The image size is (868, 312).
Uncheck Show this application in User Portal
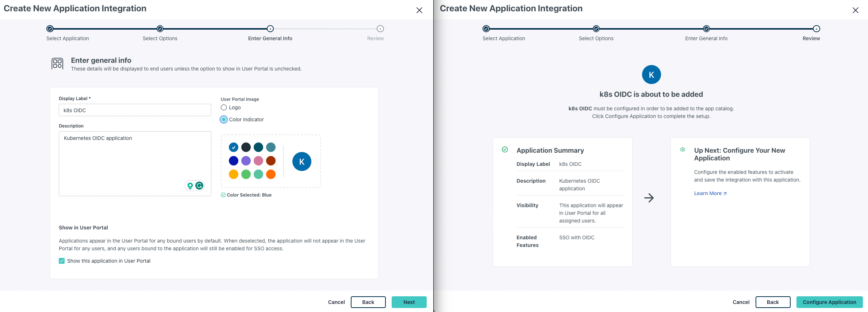pyautogui.click(x=62, y=261)
